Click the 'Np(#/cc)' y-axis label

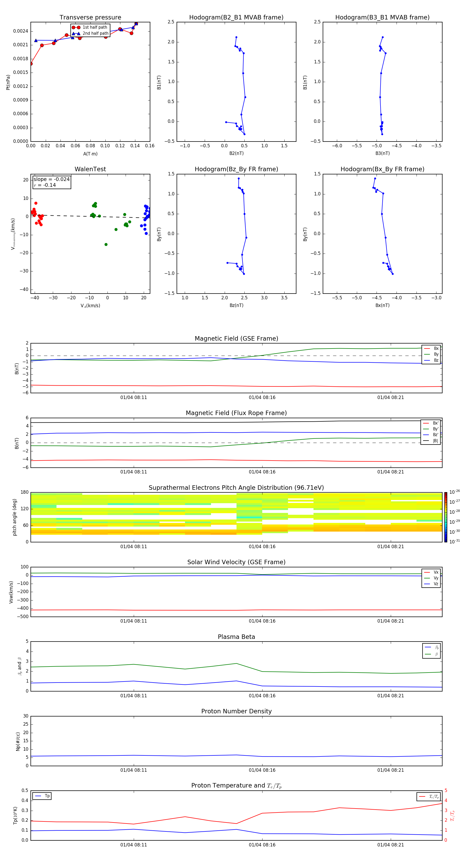pos(18,741)
